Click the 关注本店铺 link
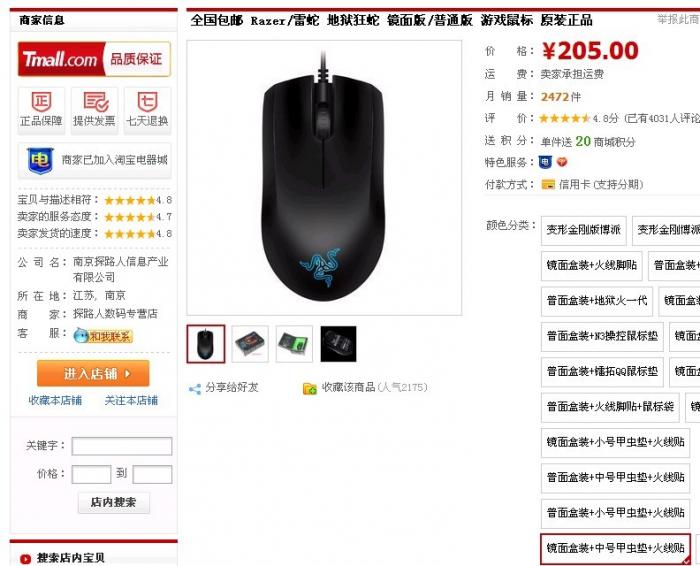 pos(131,400)
